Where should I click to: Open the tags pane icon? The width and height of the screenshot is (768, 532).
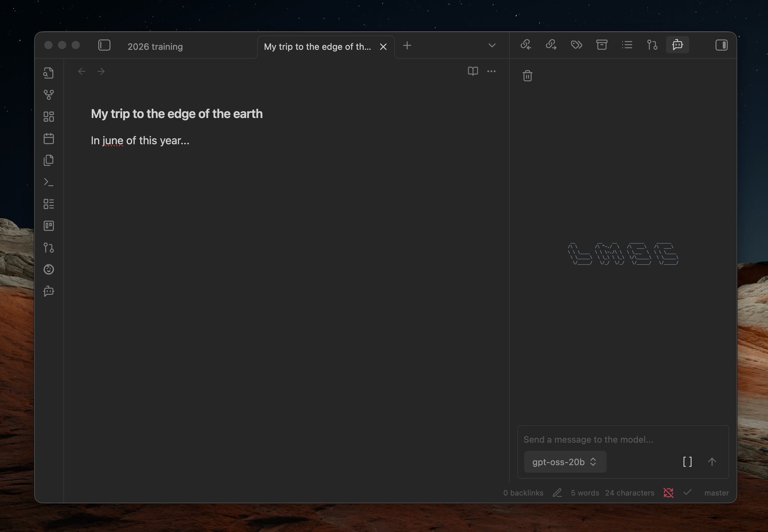576,45
